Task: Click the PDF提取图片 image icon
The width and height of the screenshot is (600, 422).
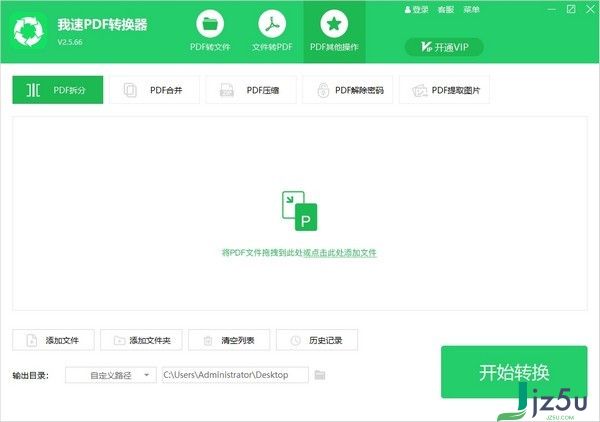Action: [x=420, y=90]
